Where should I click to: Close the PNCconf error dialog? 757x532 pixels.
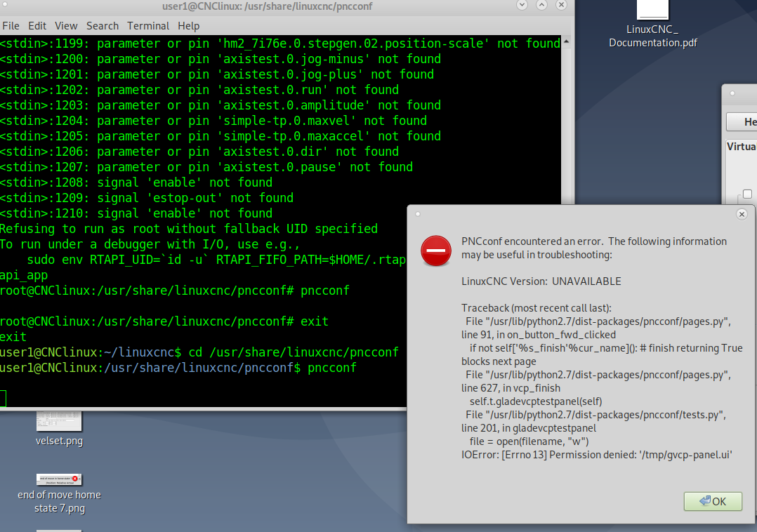742,214
